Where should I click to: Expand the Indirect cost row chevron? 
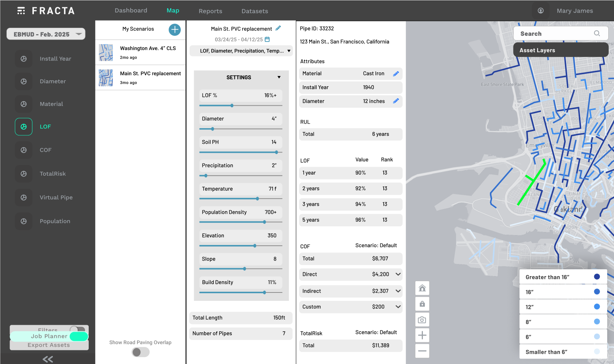(x=398, y=291)
